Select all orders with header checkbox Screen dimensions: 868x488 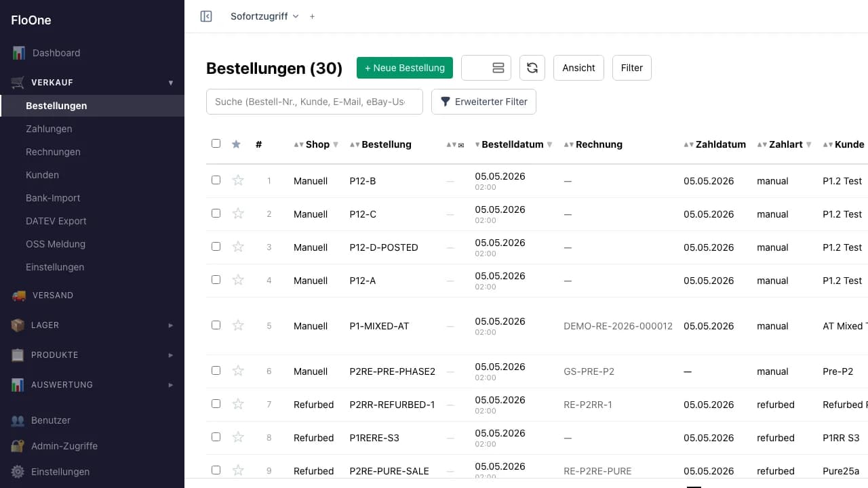coord(216,144)
